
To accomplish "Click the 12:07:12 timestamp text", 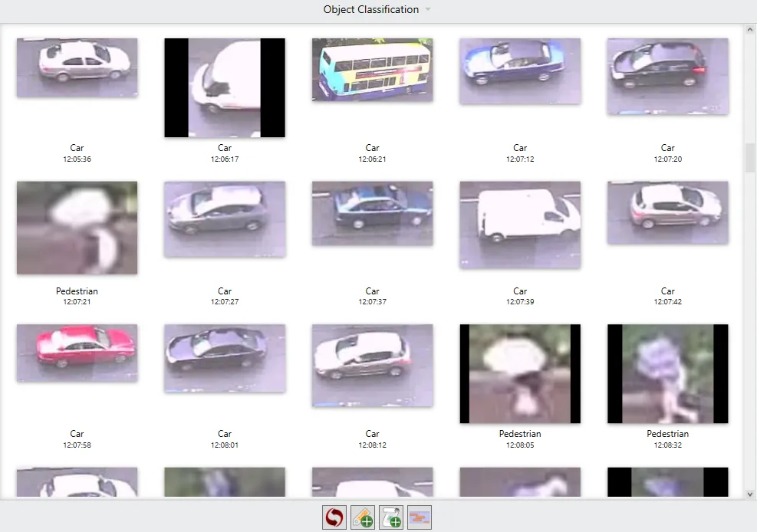I will (x=521, y=159).
